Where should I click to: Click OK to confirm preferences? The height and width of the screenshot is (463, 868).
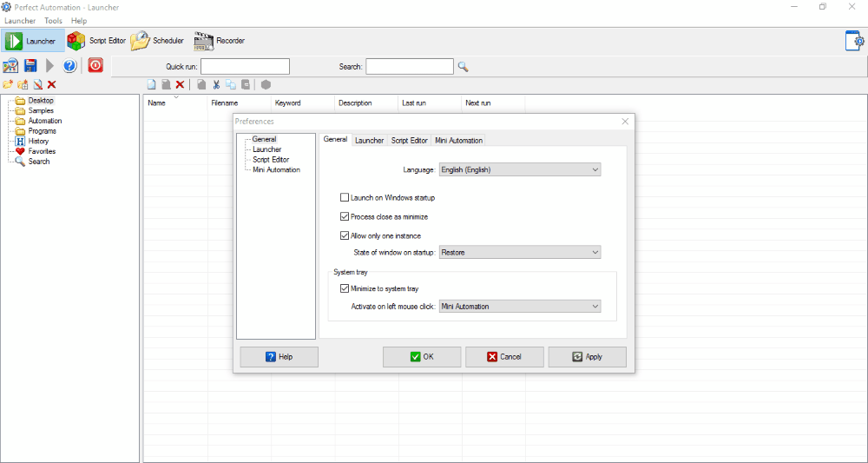422,357
